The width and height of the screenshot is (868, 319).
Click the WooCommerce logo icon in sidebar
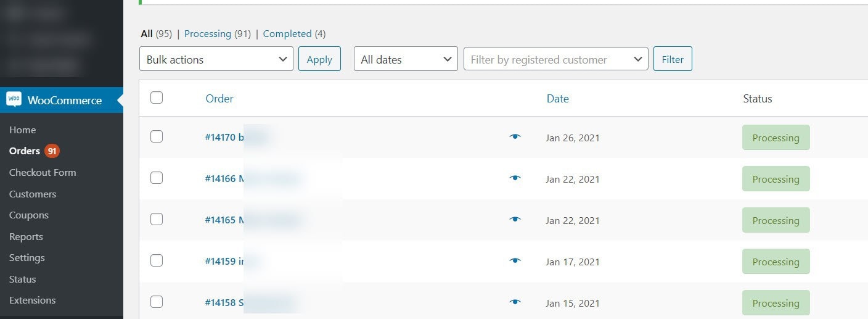click(x=14, y=100)
